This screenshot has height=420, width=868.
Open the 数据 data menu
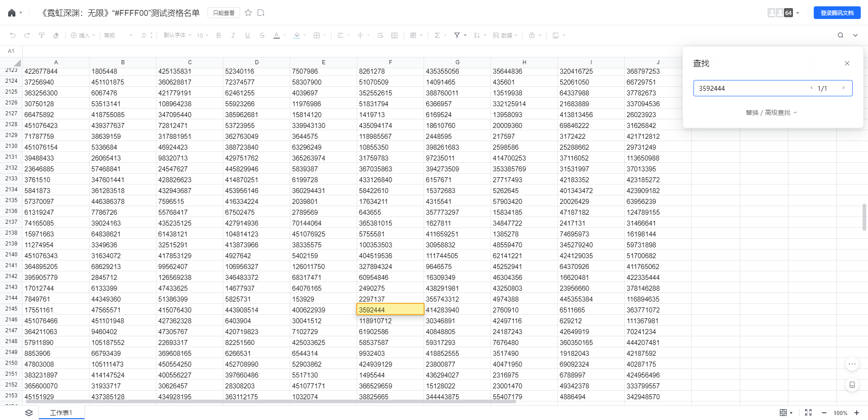coord(505,35)
